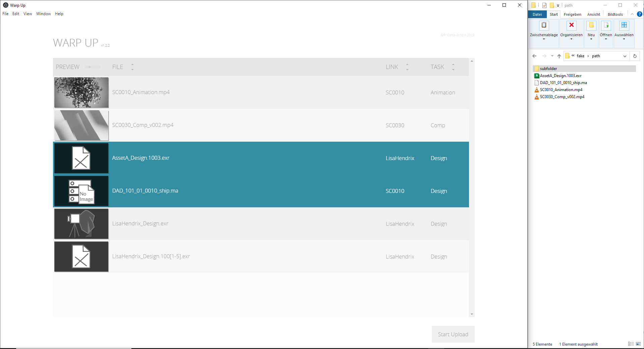Collapse the Explorer ribbon with chevron
The width and height of the screenshot is (644, 349).
(x=632, y=14)
